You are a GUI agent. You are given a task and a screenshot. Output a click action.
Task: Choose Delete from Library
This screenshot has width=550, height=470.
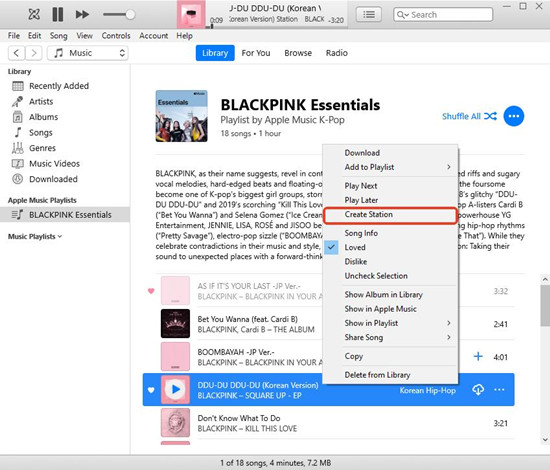[390, 375]
